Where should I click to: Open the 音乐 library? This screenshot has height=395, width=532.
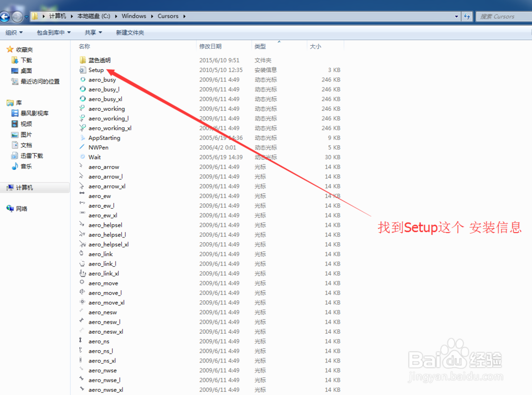[x=27, y=166]
